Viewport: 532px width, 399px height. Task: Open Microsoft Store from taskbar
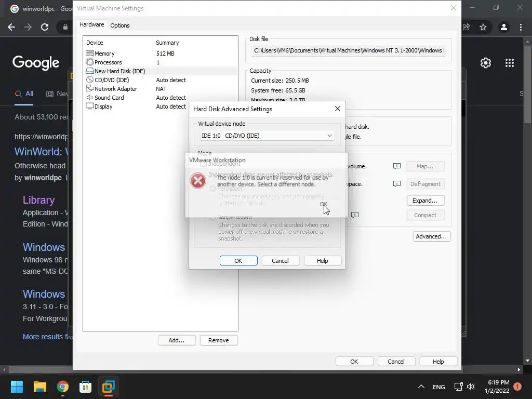pos(86,387)
